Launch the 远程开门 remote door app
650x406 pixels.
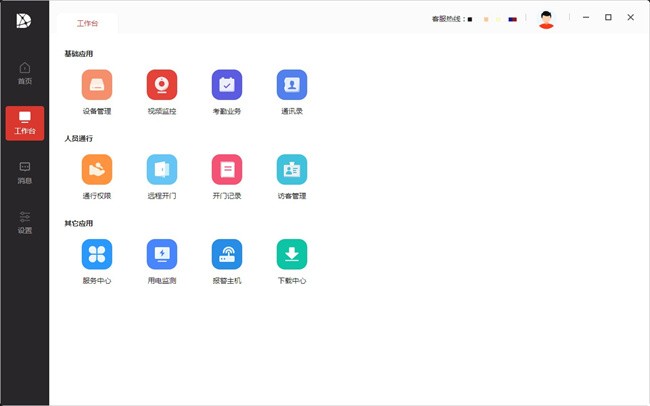[x=162, y=170]
